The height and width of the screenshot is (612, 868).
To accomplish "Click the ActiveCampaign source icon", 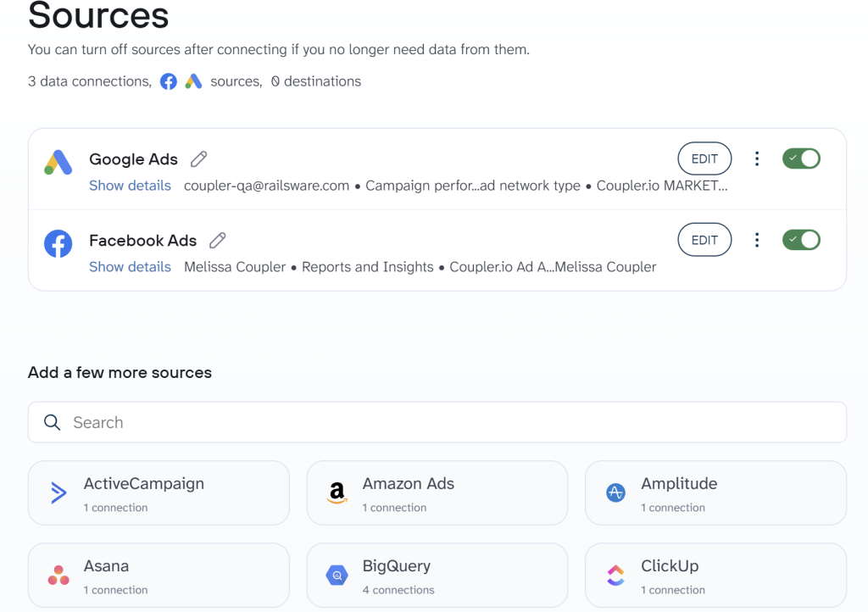I will tap(58, 492).
